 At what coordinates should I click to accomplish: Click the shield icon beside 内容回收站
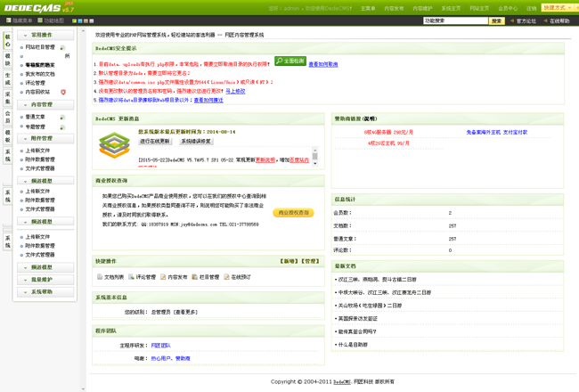tap(63, 92)
